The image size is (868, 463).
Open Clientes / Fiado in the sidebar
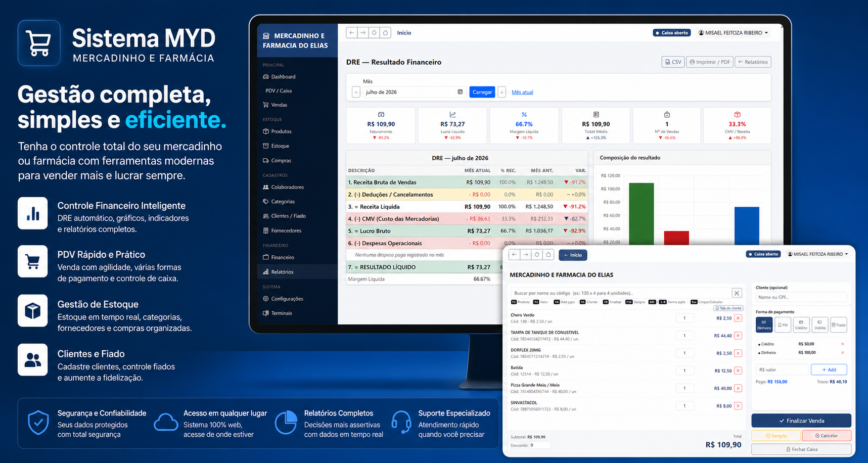click(284, 216)
